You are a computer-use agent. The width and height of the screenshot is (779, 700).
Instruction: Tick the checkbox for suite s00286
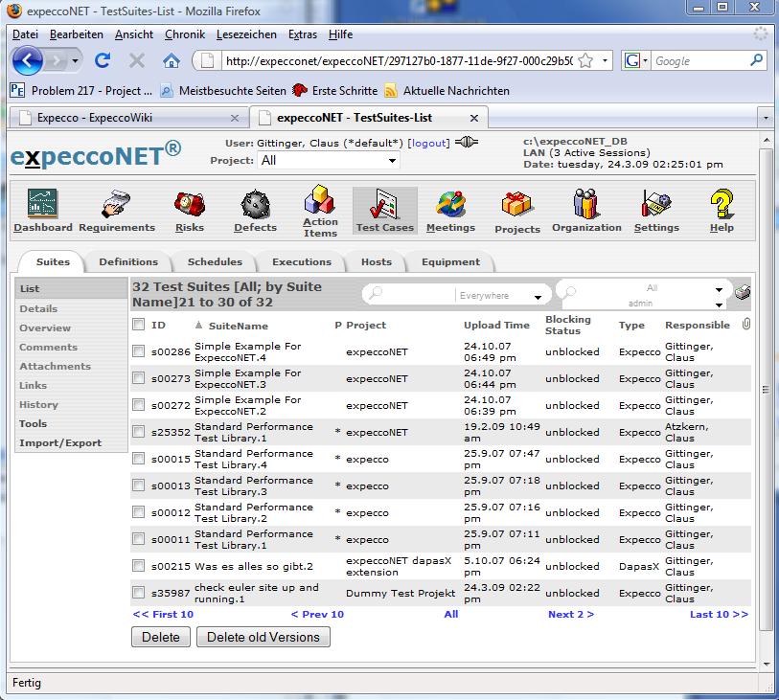click(139, 352)
